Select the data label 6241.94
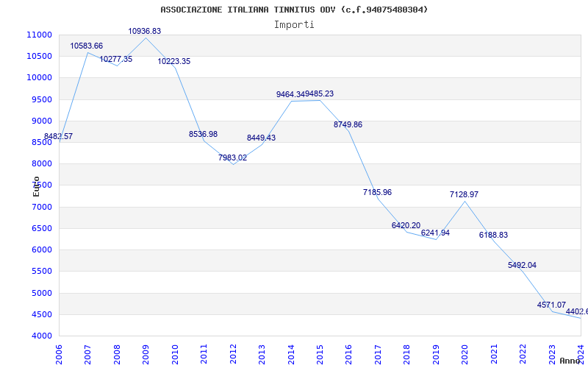 435,233
